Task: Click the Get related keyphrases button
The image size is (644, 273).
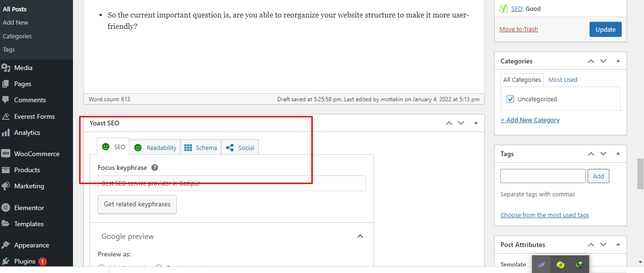Action: (x=137, y=204)
